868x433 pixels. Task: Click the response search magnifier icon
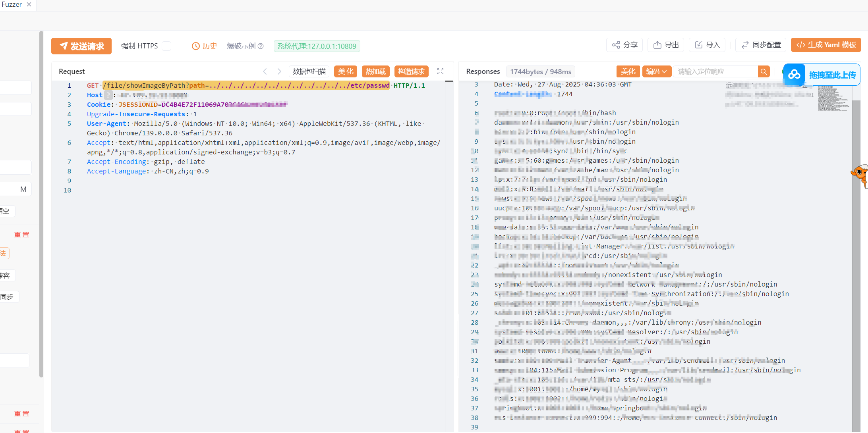(x=764, y=71)
